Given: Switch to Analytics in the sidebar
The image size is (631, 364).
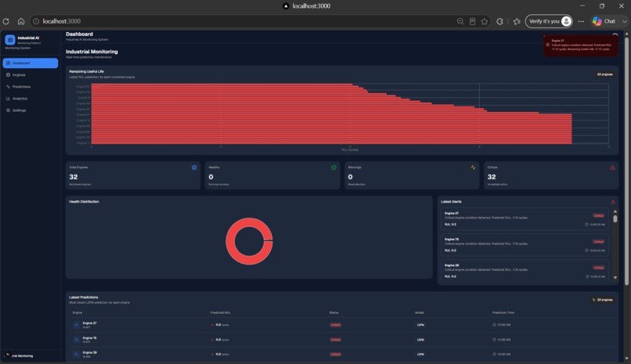Looking at the screenshot, I should coord(31,99).
